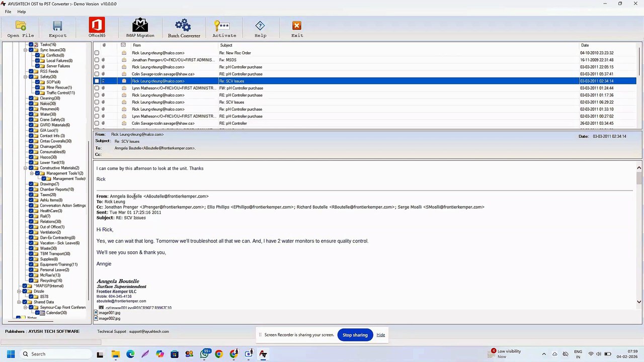This screenshot has width=644, height=362.
Task: Select the Fw: MSDS email row
Action: click(x=365, y=60)
